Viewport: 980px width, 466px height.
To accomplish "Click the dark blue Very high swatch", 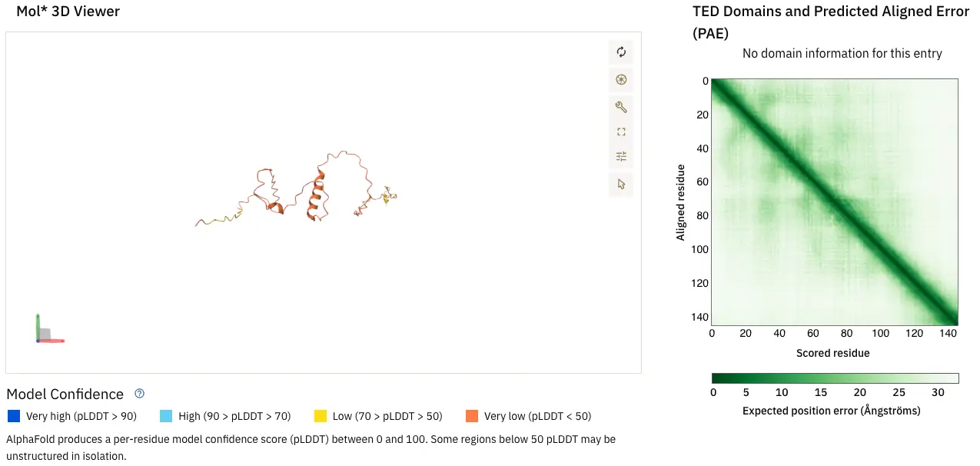I will [x=13, y=416].
